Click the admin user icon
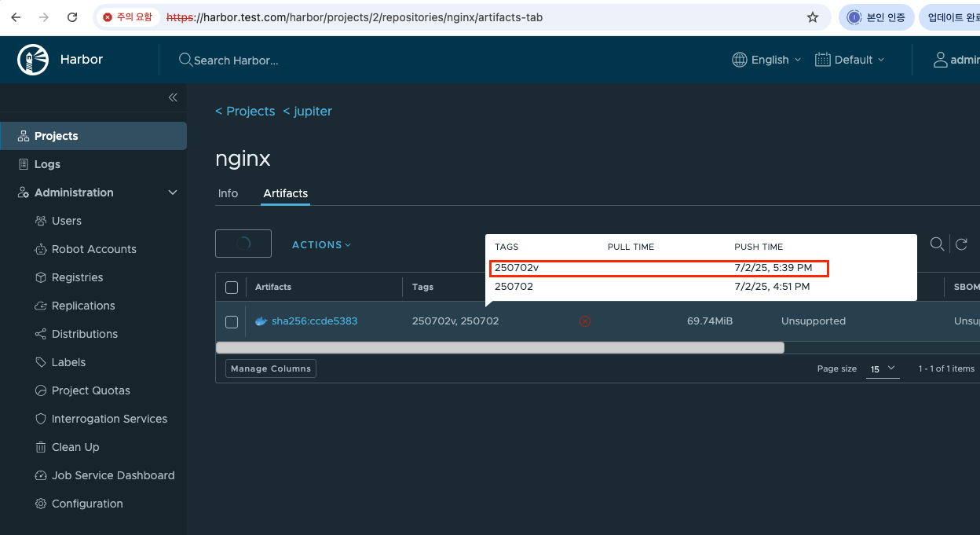The height and width of the screenshot is (535, 980). click(940, 60)
